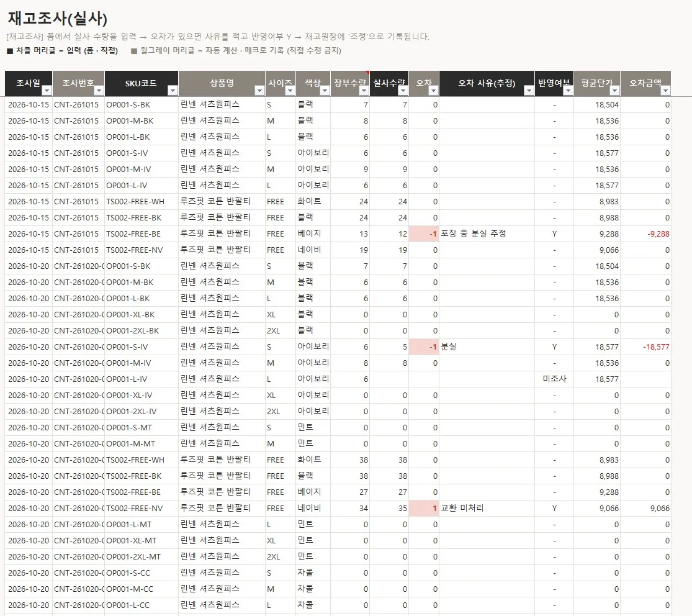Select the 분실 reason cell
The image size is (692, 616).
[487, 346]
